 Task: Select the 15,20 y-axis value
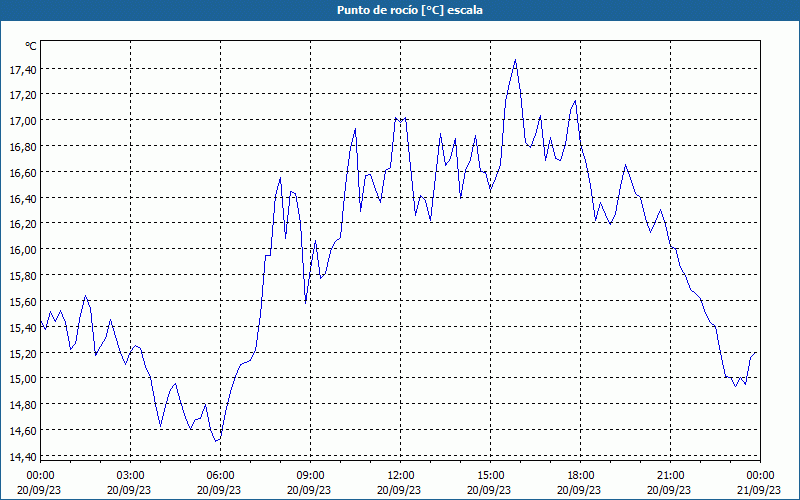tap(23, 354)
